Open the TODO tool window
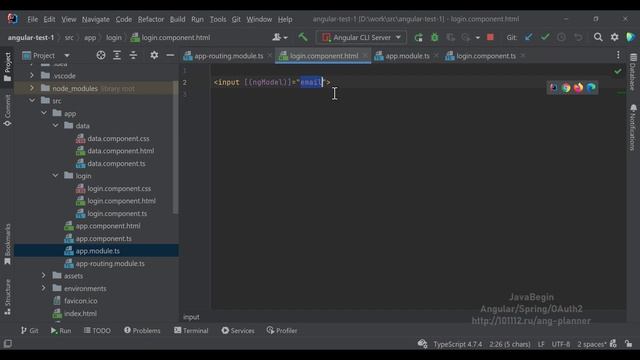Screen dimensions: 640x360 [x=97, y=330]
